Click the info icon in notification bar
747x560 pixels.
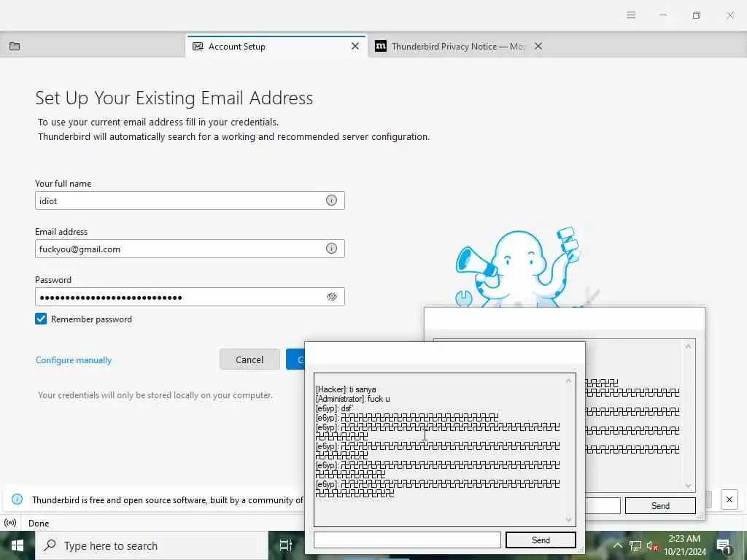pyautogui.click(x=18, y=499)
